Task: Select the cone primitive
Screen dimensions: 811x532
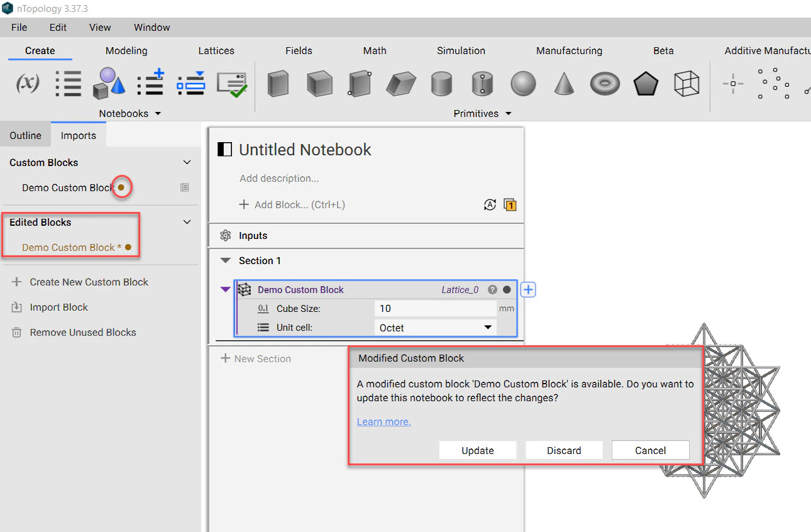Action: click(x=564, y=83)
